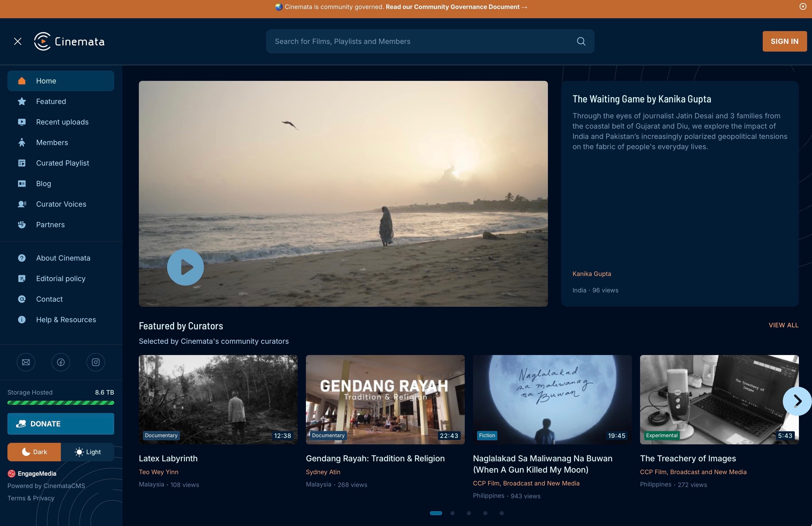The height and width of the screenshot is (526, 812).
Task: Click the Gendang Rayah: Tradition & Religion title
Action: pos(375,458)
